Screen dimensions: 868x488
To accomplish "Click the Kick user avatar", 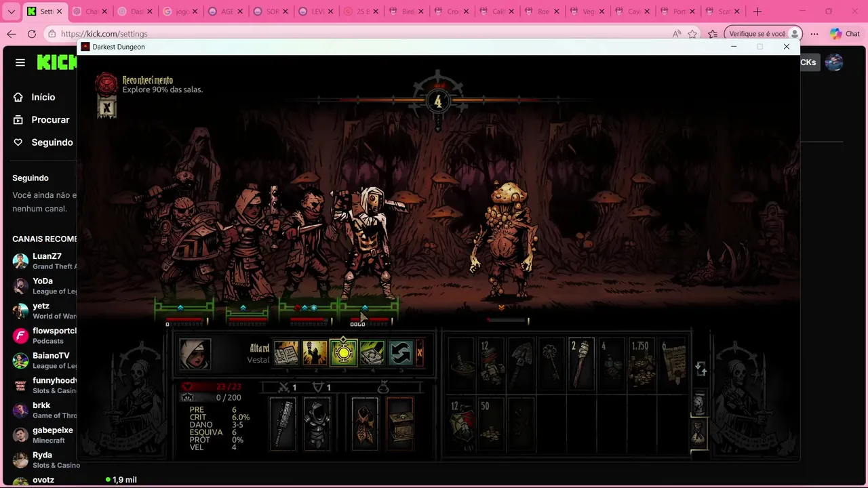I will (x=834, y=62).
